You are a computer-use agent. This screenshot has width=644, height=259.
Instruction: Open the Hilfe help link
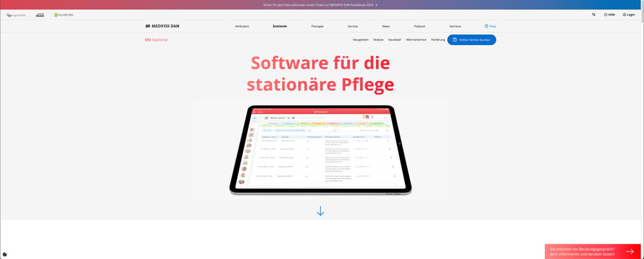pos(609,14)
